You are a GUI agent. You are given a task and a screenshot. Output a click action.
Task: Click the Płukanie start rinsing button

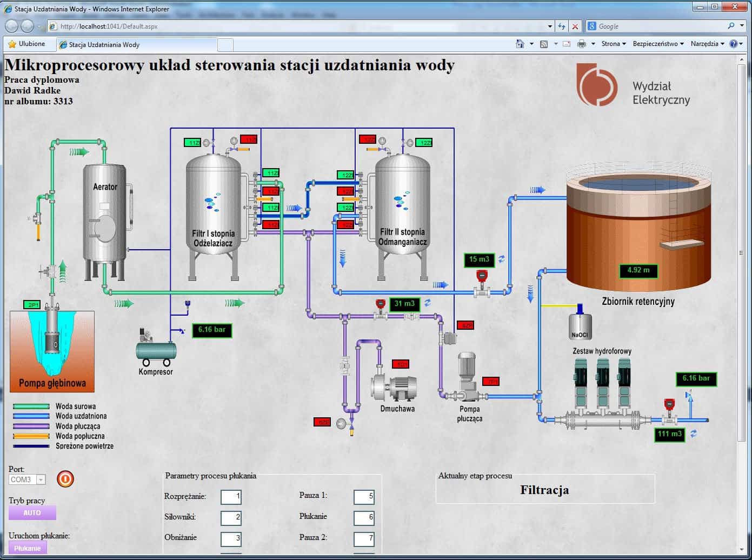(28, 548)
